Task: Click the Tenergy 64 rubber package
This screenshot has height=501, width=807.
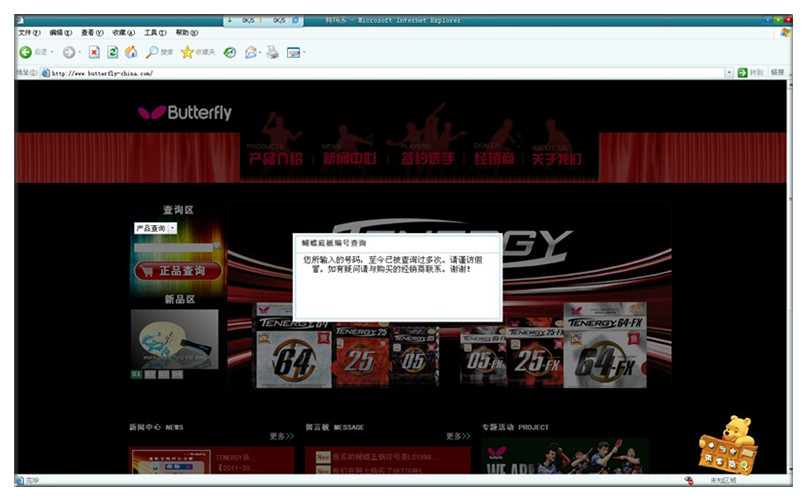Action: 294,352
